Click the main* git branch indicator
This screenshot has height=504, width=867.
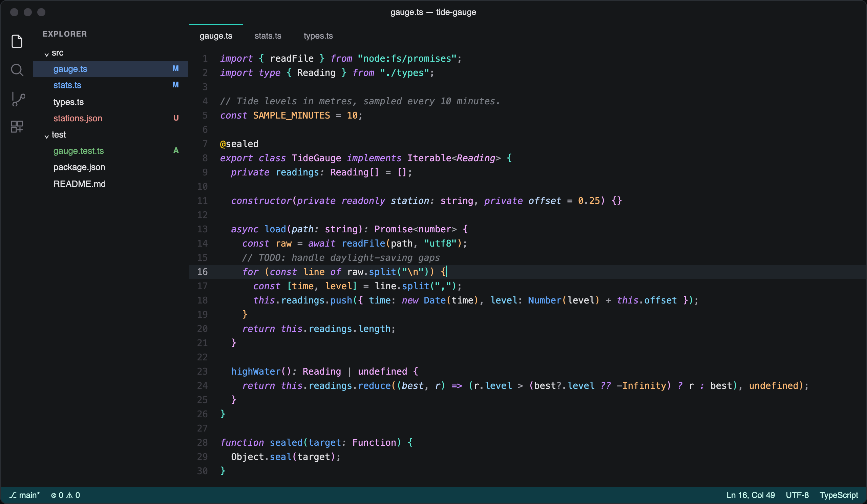24,495
